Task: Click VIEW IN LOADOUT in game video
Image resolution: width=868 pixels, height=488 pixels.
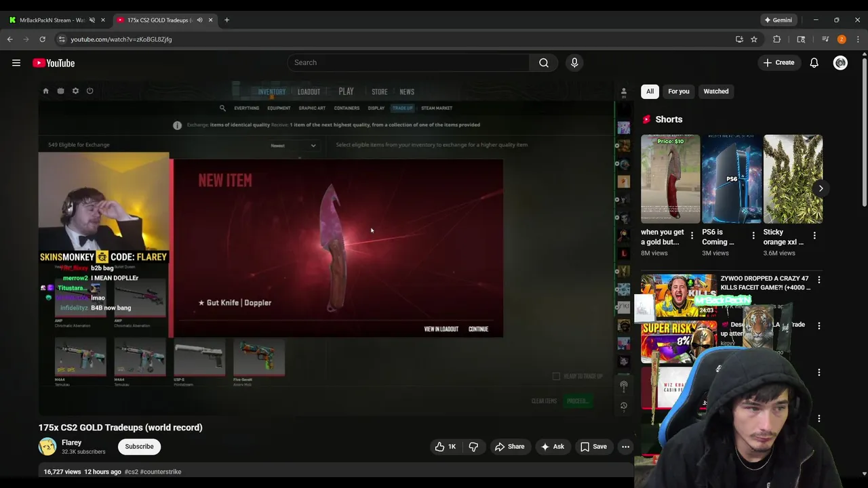Action: pyautogui.click(x=441, y=329)
